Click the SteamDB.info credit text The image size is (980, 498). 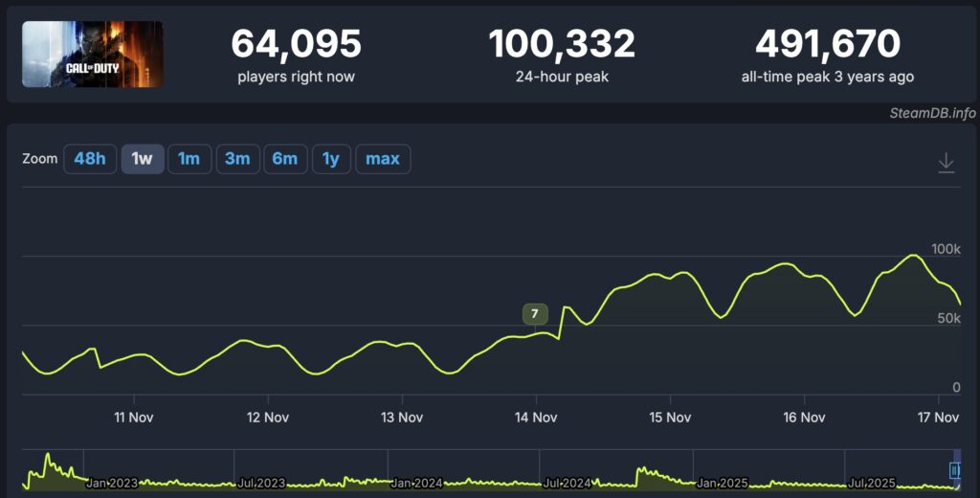click(929, 113)
